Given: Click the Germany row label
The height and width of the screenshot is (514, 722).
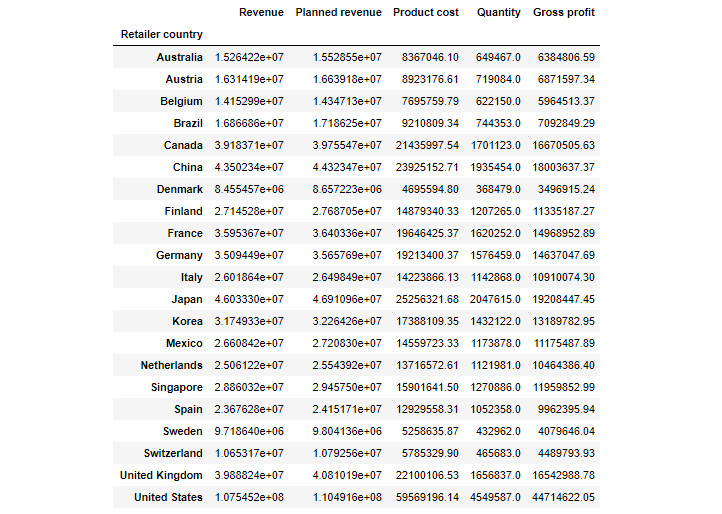Looking at the screenshot, I should (178, 256).
